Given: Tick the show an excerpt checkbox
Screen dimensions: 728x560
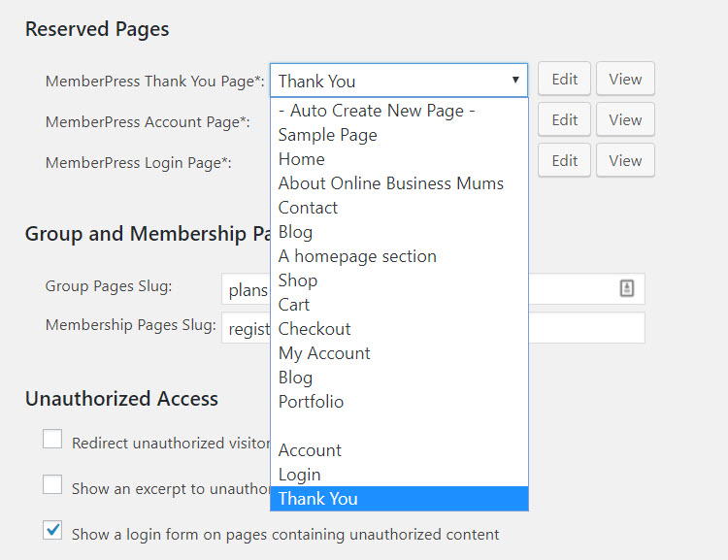Looking at the screenshot, I should point(52,485).
